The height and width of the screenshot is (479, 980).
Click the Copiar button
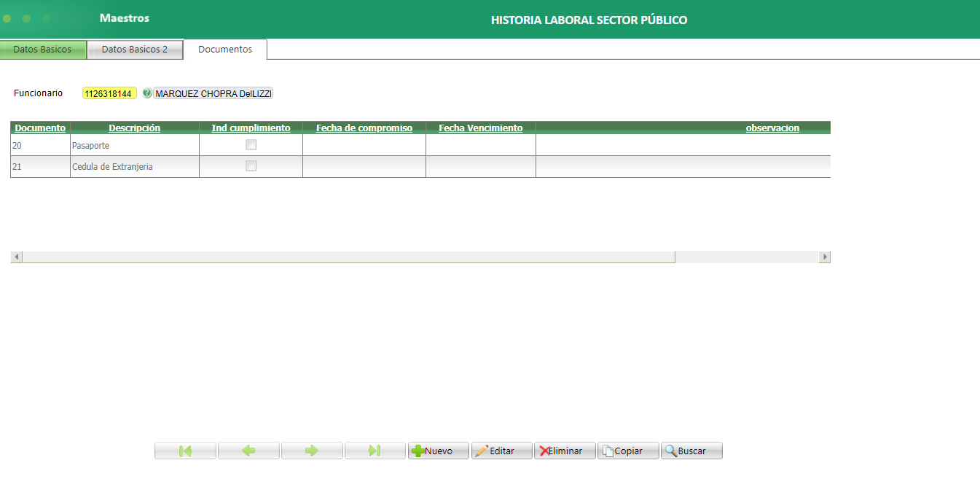628,451
